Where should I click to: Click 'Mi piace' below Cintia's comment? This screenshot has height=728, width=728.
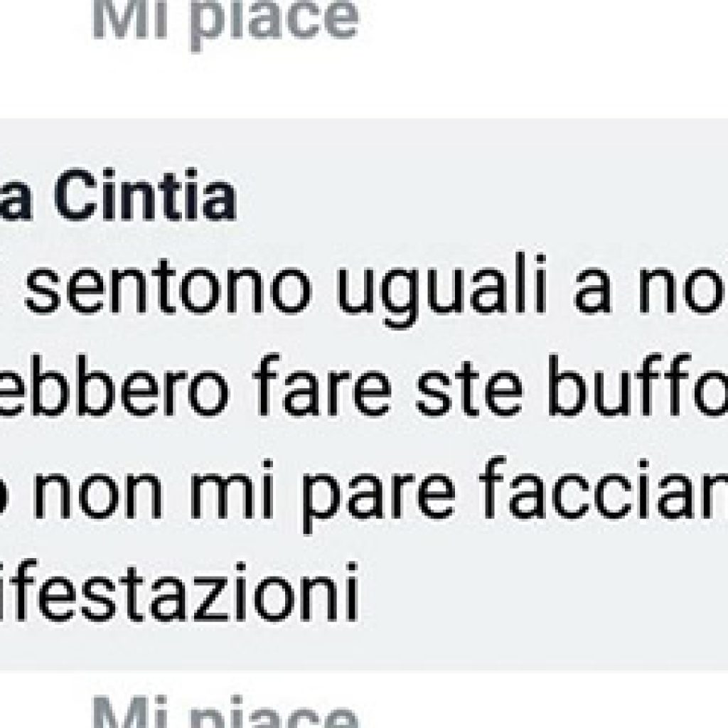click(225, 711)
